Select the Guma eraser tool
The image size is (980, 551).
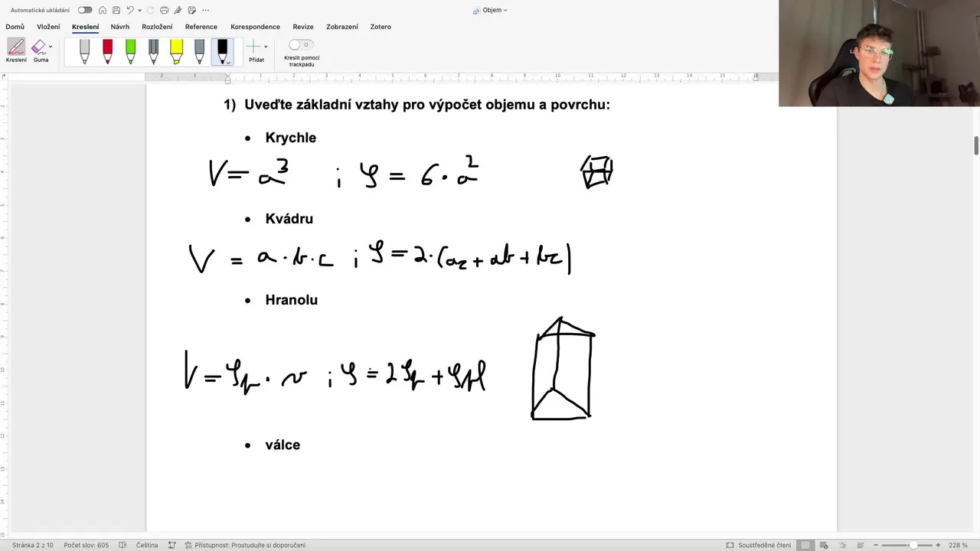pos(38,51)
